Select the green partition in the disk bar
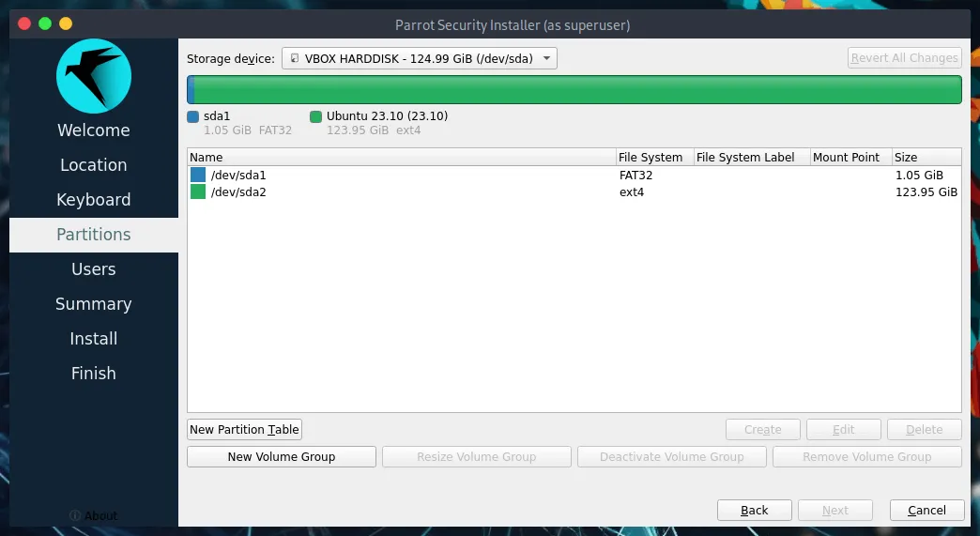The width and height of the screenshot is (980, 536). (x=577, y=89)
